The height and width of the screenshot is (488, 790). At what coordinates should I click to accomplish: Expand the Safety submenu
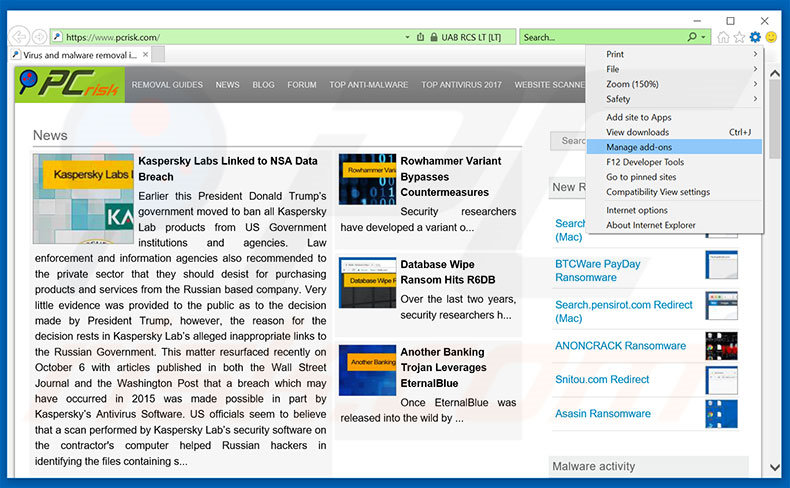click(x=675, y=99)
